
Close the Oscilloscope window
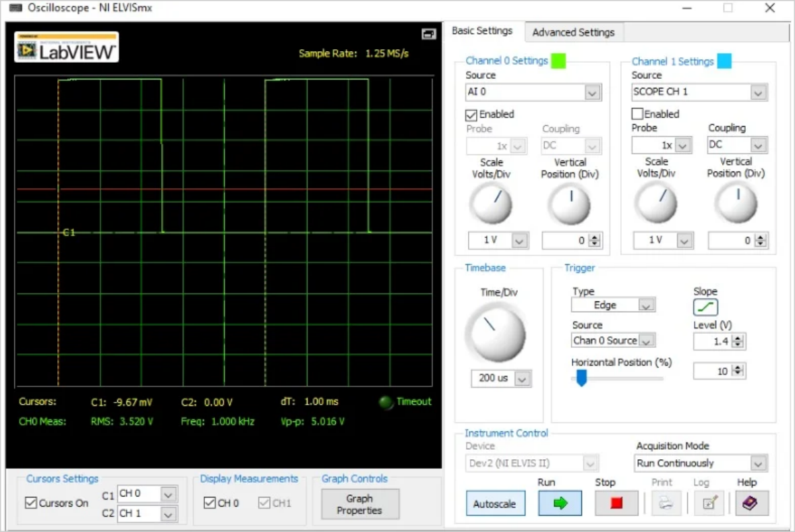769,8
